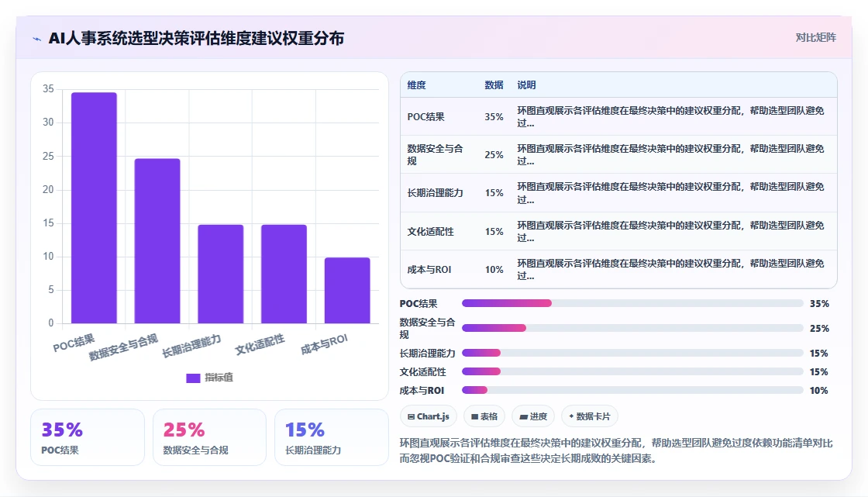The height and width of the screenshot is (497, 868).
Task: Click the x-axis label POC结果
Action: pos(74,343)
